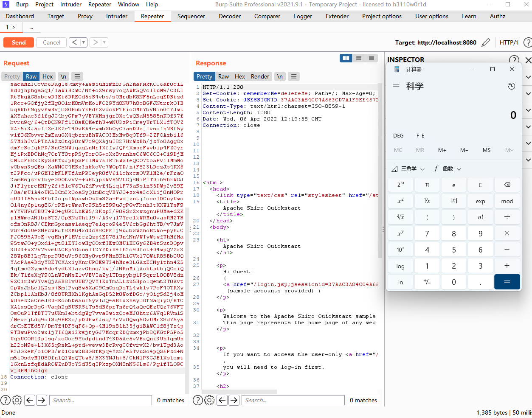Click Calculator square x² key
532x418 pixels.
tap(400, 201)
